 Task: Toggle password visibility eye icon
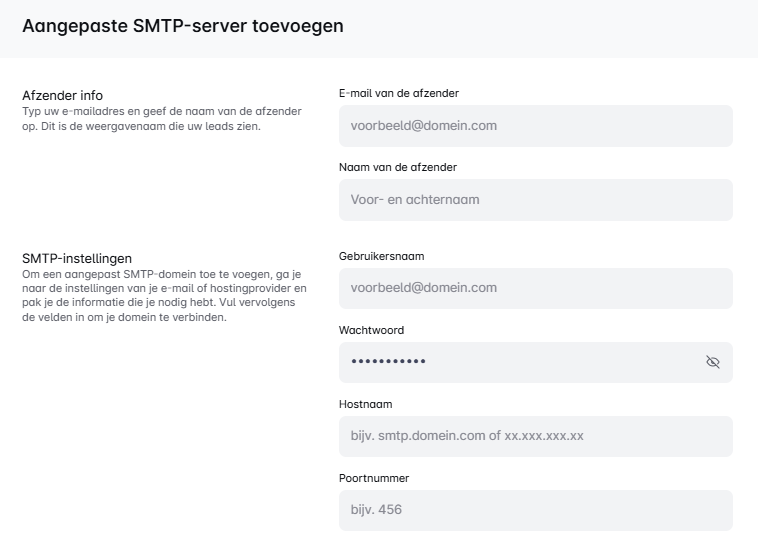click(713, 362)
